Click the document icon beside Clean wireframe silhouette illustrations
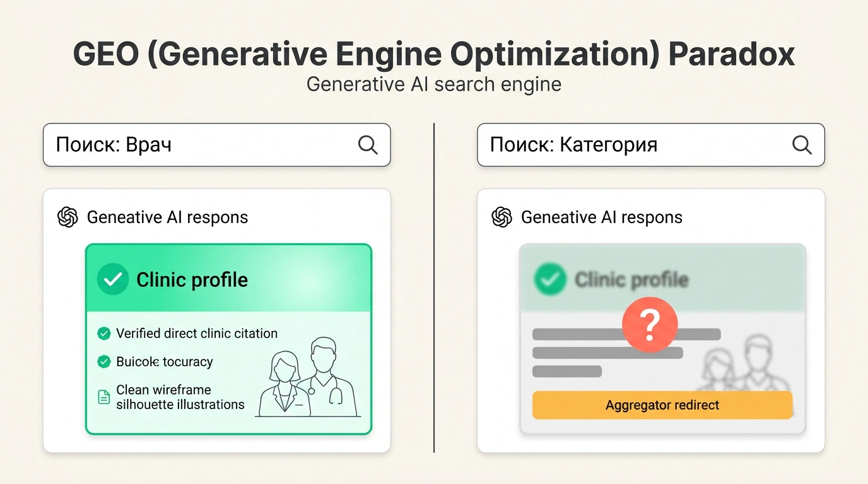Image resolution: width=868 pixels, height=484 pixels. (104, 397)
